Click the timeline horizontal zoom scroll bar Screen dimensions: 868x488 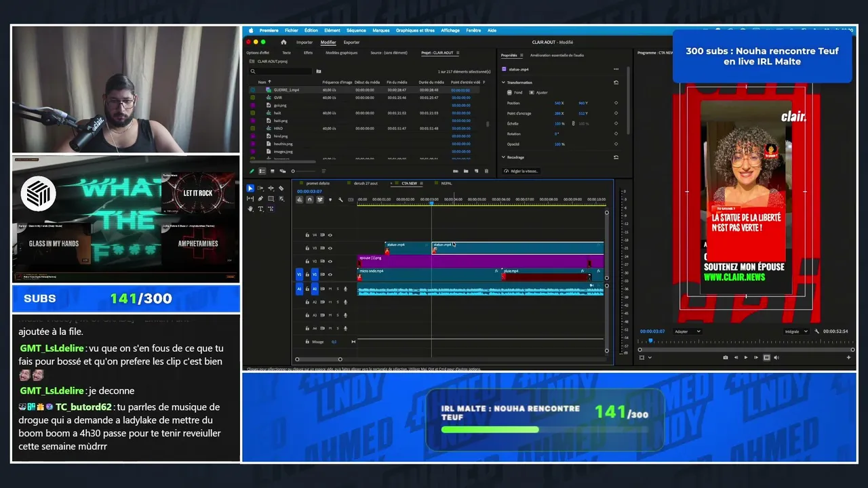pyautogui.click(x=318, y=359)
